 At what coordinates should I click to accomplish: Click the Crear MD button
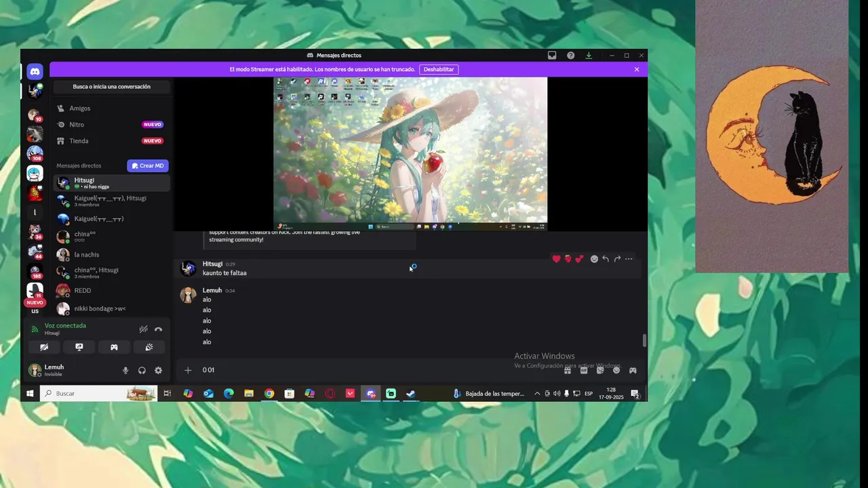pyautogui.click(x=148, y=166)
